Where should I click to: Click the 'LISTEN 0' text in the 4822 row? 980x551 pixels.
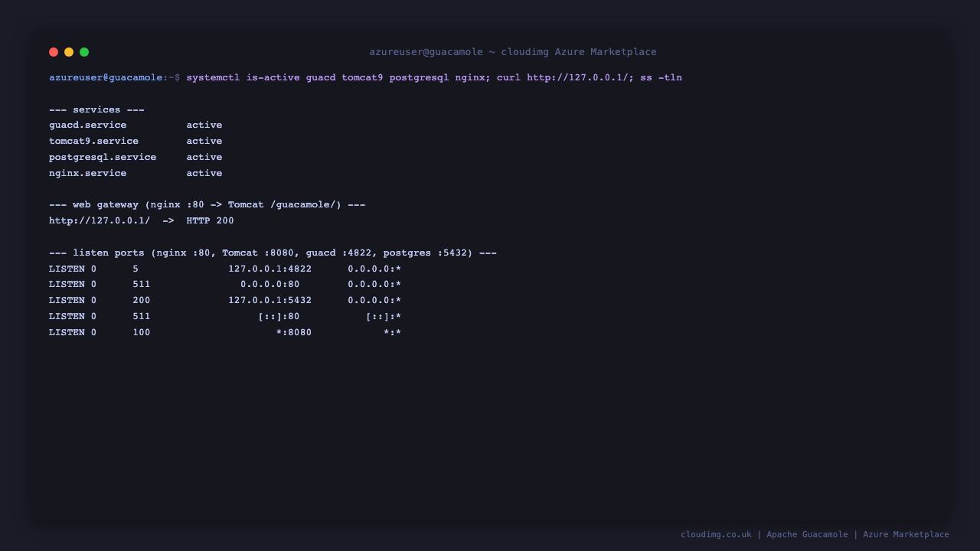tap(73, 269)
